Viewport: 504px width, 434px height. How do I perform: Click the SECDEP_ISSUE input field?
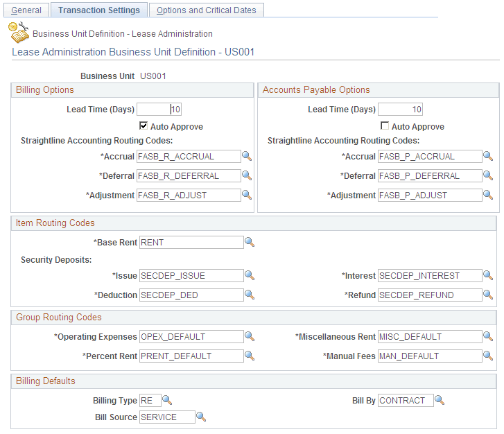pyautogui.click(x=191, y=276)
